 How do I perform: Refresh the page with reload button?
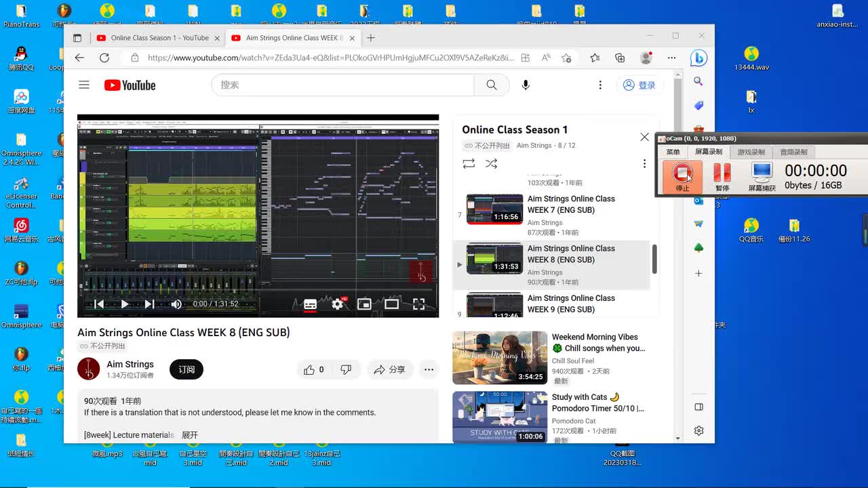coord(104,58)
